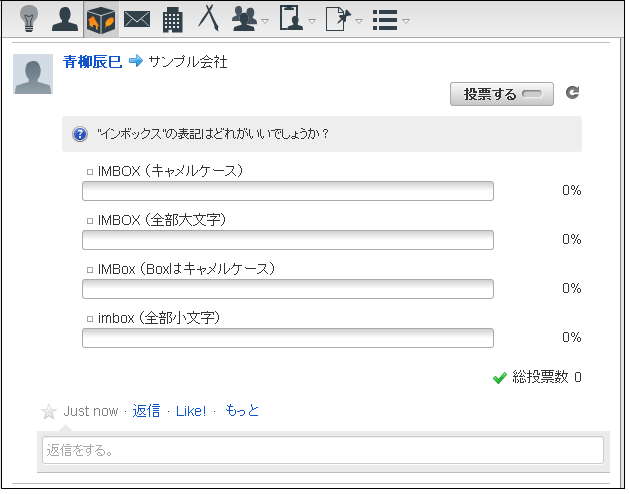Check the IMBOX（全部大文字） option

[90, 221]
